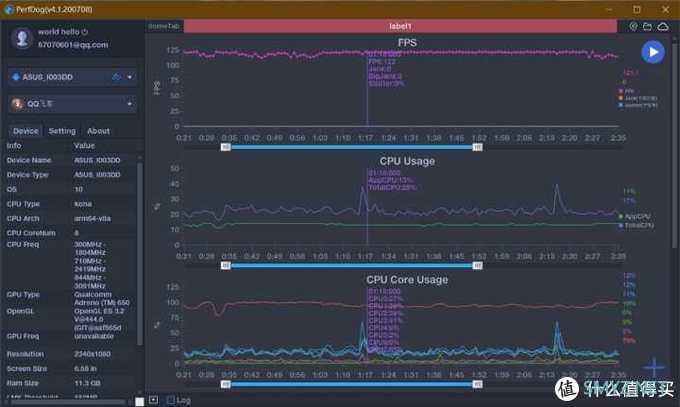Screen dimensions: 680x407
Task: Toggle the Log checkbox
Action: click(171, 400)
